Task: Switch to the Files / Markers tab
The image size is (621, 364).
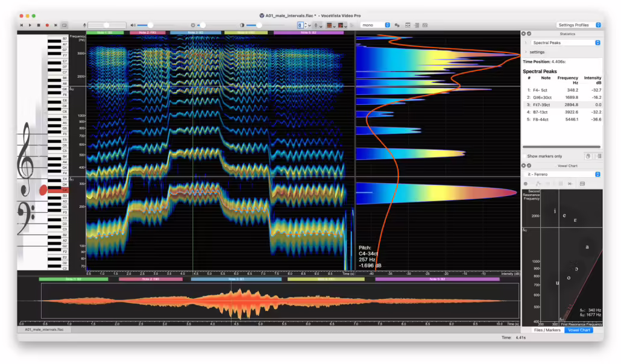Action: [x=547, y=330]
